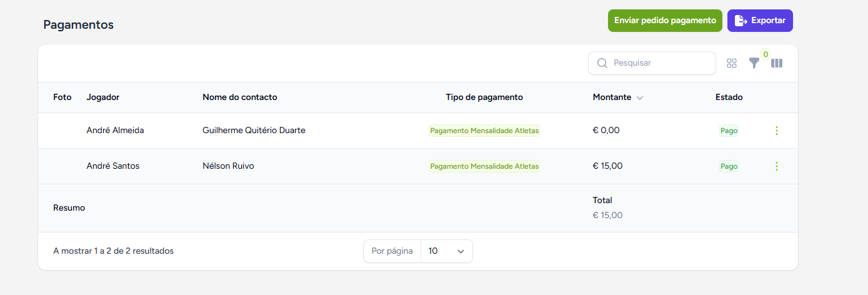
Task: Click the Jogador column header
Action: (102, 97)
